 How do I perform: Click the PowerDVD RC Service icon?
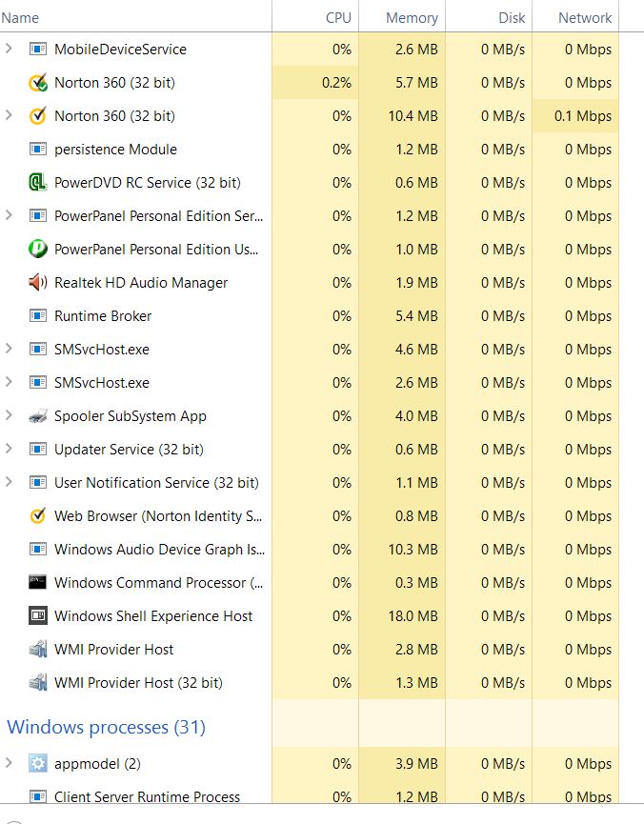(37, 182)
